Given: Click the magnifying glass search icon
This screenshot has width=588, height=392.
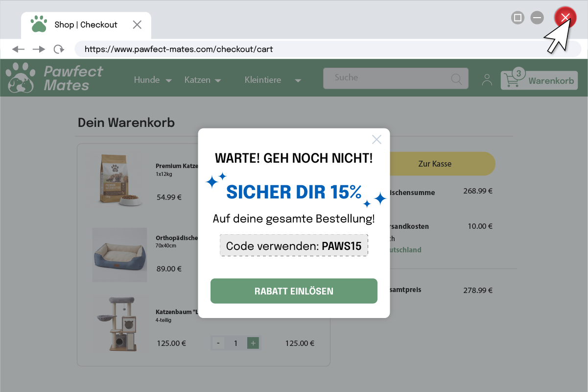Looking at the screenshot, I should [456, 79].
